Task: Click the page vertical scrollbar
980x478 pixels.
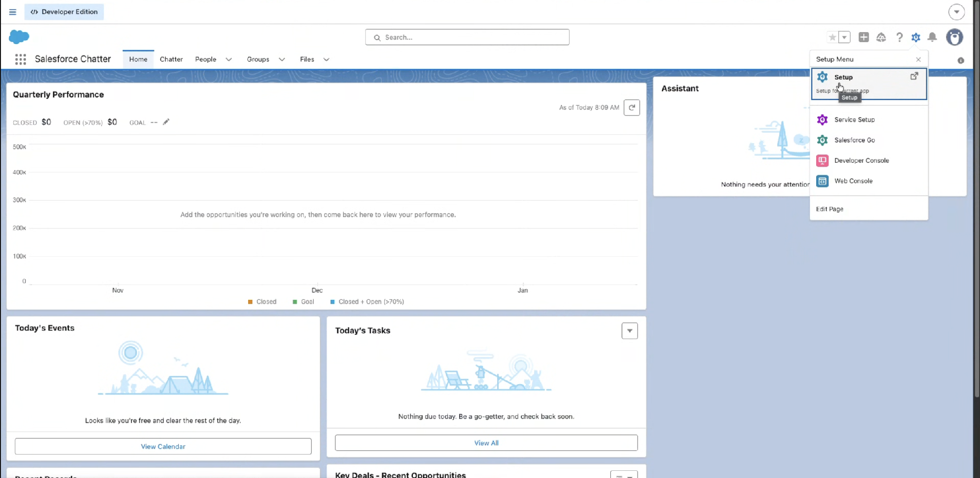Action: pos(976,199)
